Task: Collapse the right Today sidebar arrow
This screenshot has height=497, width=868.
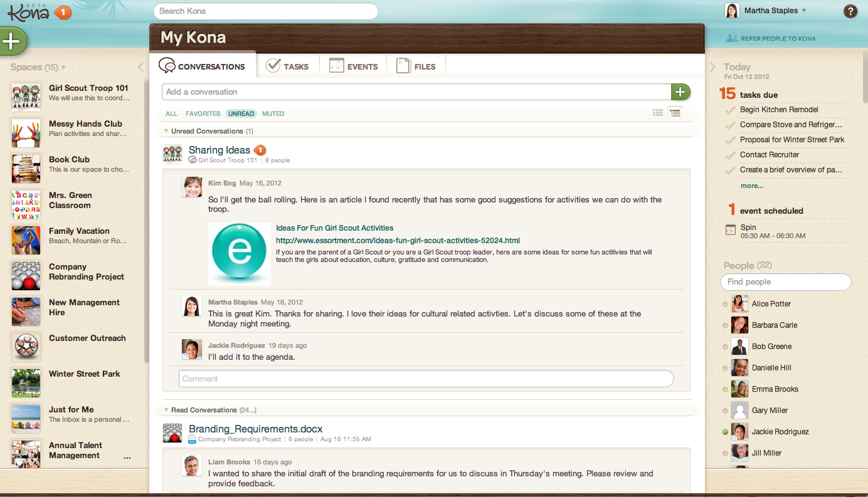Action: tap(712, 67)
